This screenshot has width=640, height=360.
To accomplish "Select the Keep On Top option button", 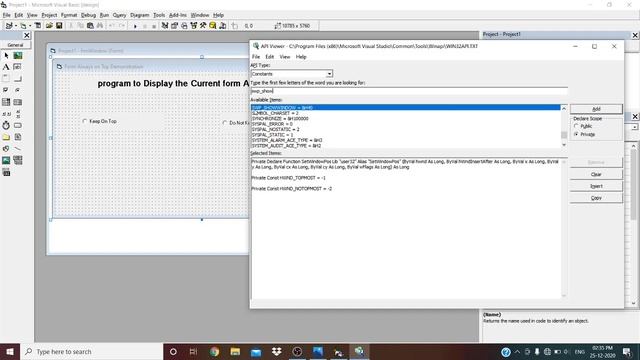I will pos(100,121).
